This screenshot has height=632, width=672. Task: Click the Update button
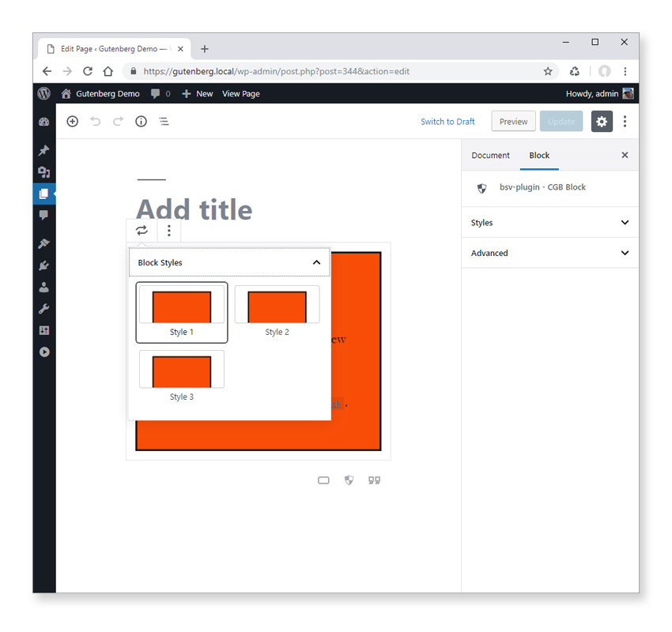click(561, 122)
